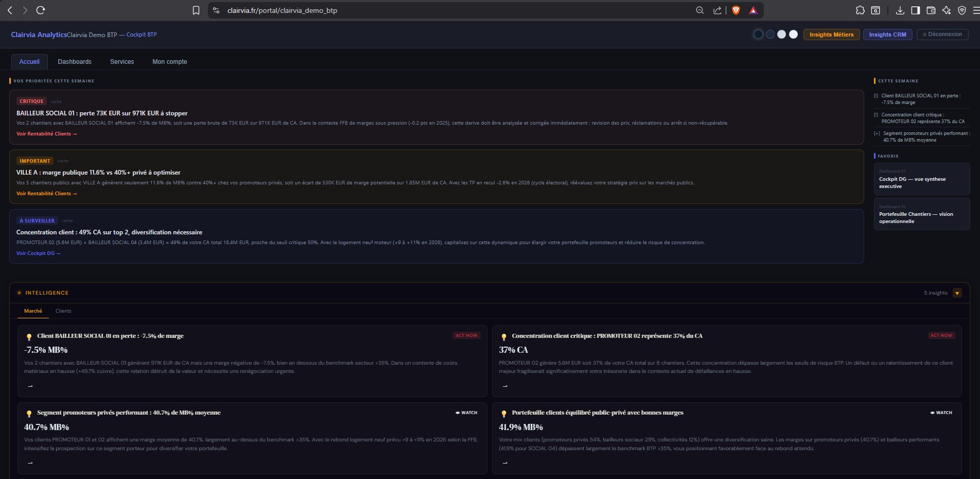The image size is (980, 479).
Task: Open Insights CRM
Action: [x=887, y=35]
